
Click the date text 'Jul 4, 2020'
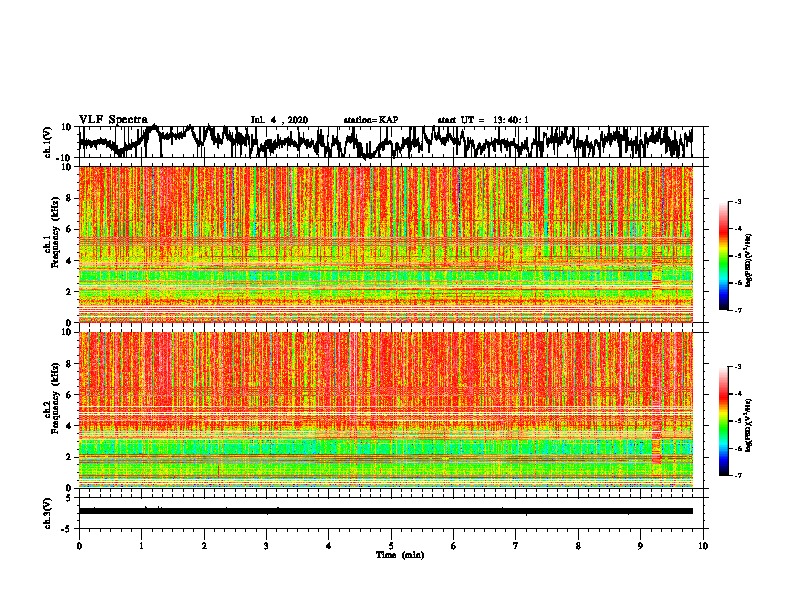click(279, 120)
